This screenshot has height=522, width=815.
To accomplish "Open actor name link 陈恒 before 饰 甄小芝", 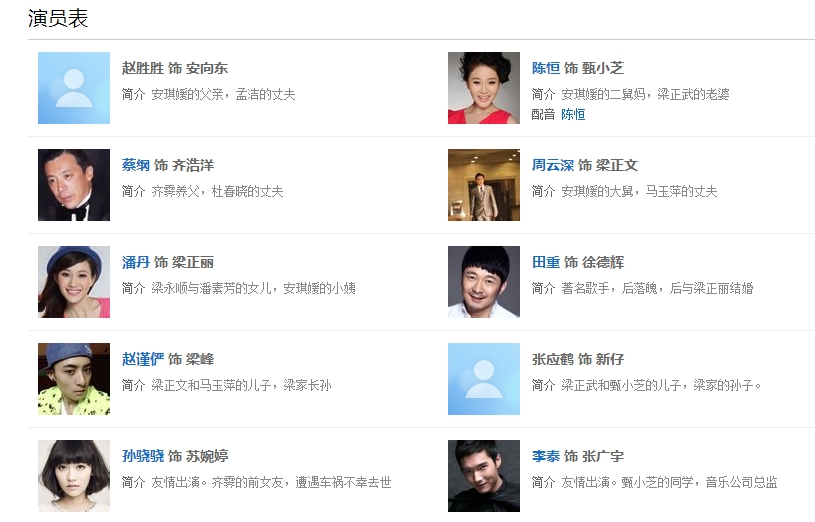I will click(x=546, y=68).
